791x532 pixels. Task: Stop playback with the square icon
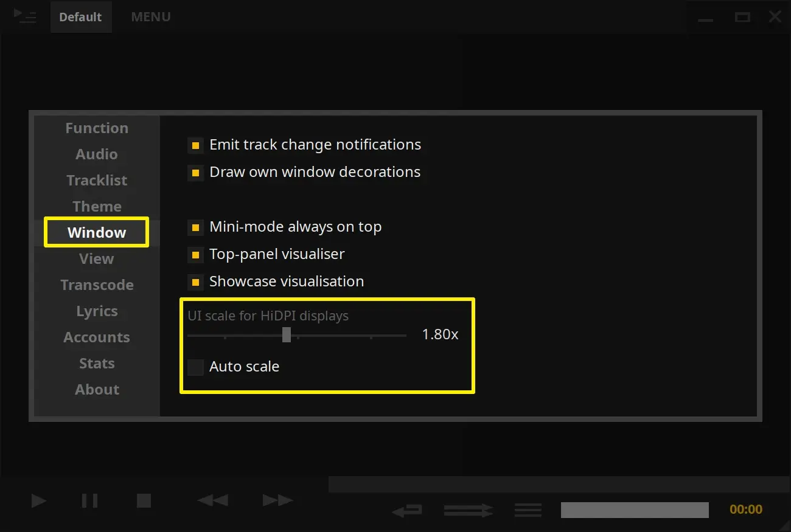(x=144, y=500)
